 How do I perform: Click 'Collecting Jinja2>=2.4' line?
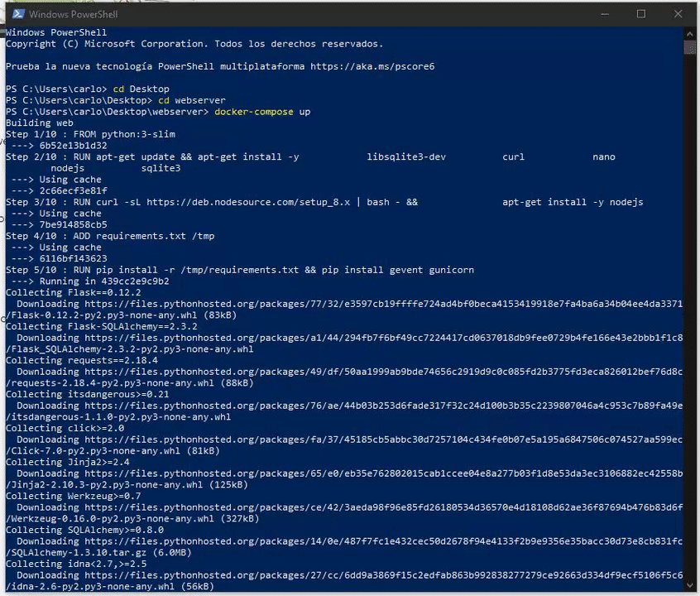point(67,463)
